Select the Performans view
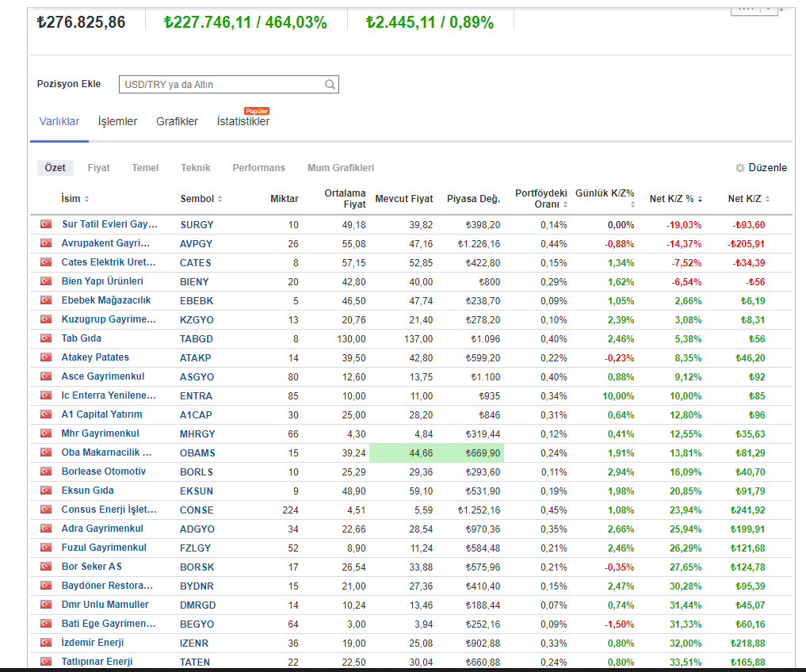The height and width of the screenshot is (672, 806). coord(259,168)
